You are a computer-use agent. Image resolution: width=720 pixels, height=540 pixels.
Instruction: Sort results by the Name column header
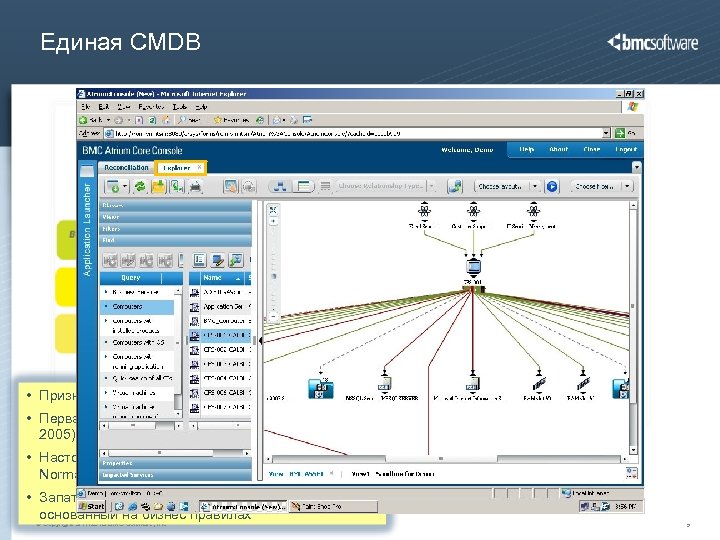point(223,278)
